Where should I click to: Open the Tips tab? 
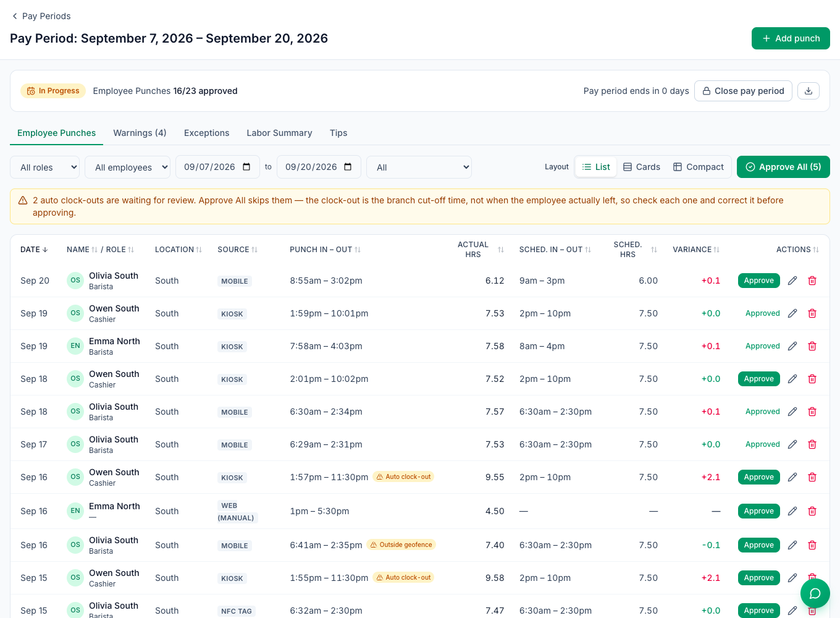(338, 133)
